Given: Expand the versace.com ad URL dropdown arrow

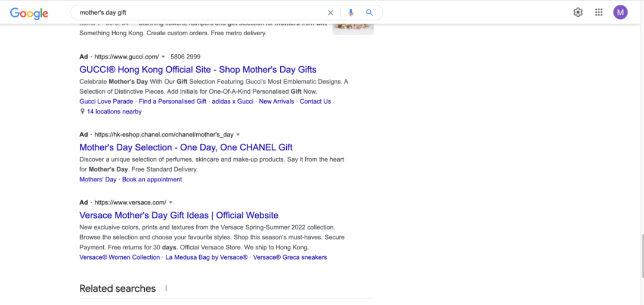Looking at the screenshot, I should coord(171,202).
